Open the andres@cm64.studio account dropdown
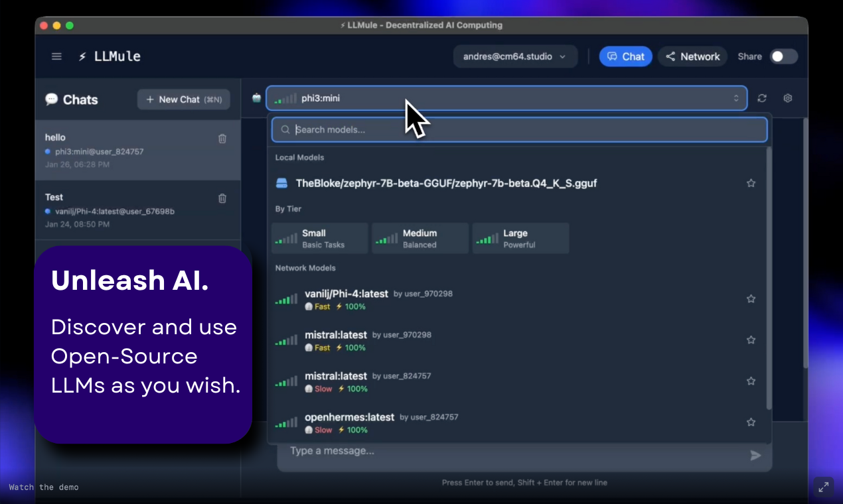843x504 pixels. [515, 56]
